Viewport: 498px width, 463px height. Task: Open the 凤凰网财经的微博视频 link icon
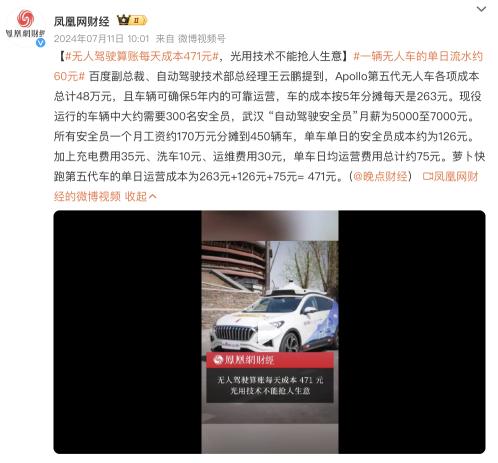tap(427, 176)
